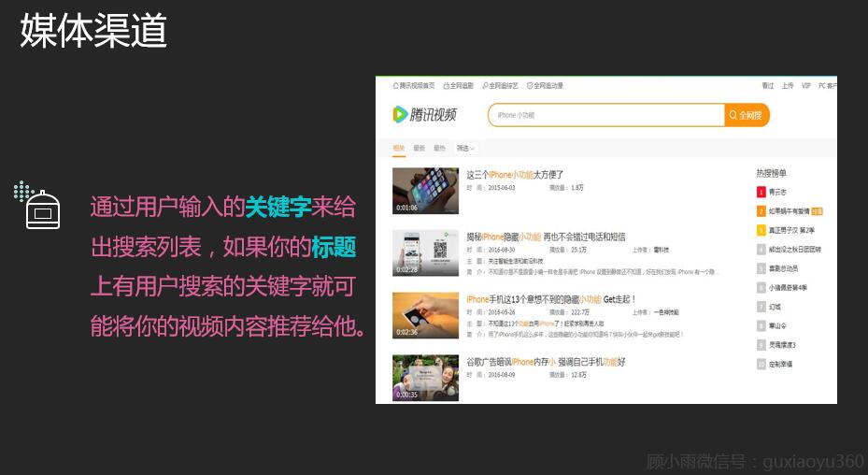Click the Tencent Video play-logo icon

coord(400,114)
